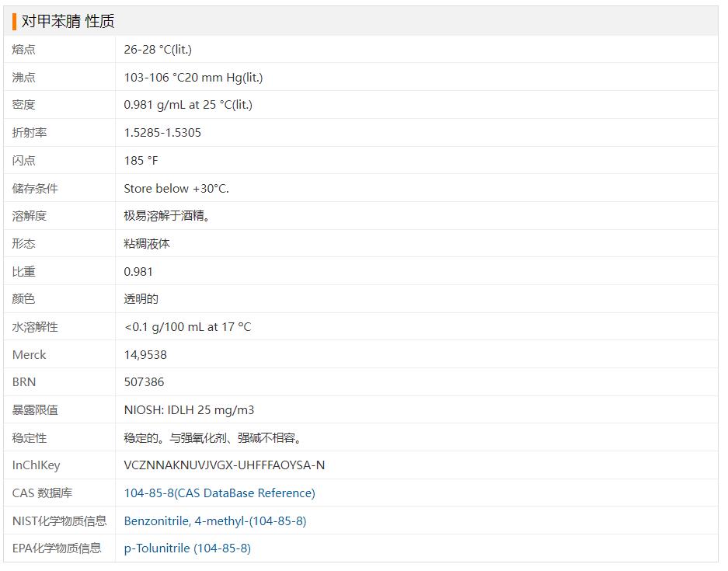Viewport: 728px width, 571px height.
Task: Open the EPA p-Tolunitrile link
Action: [x=187, y=548]
